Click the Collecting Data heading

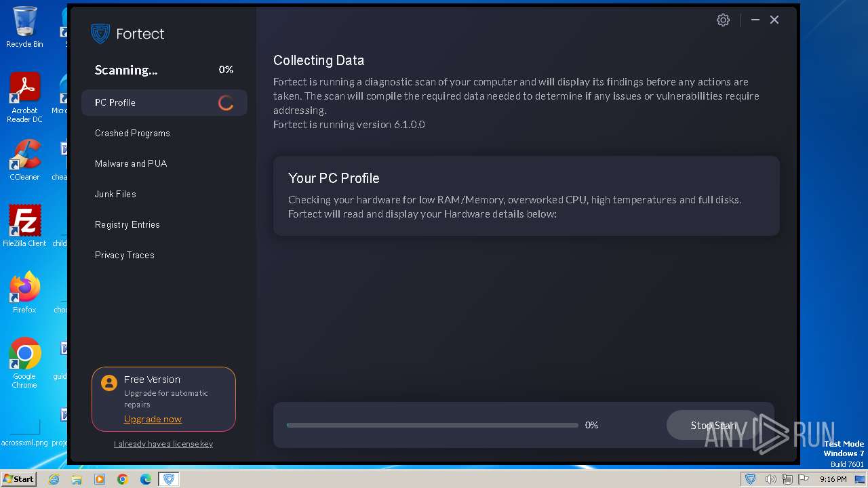point(319,61)
